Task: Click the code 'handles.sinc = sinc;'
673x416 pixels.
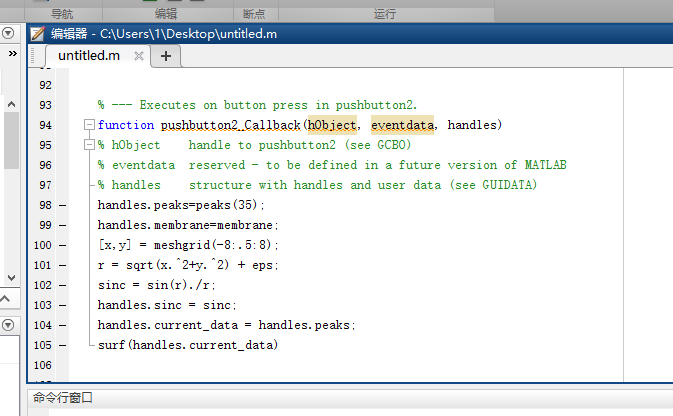Action: 167,305
